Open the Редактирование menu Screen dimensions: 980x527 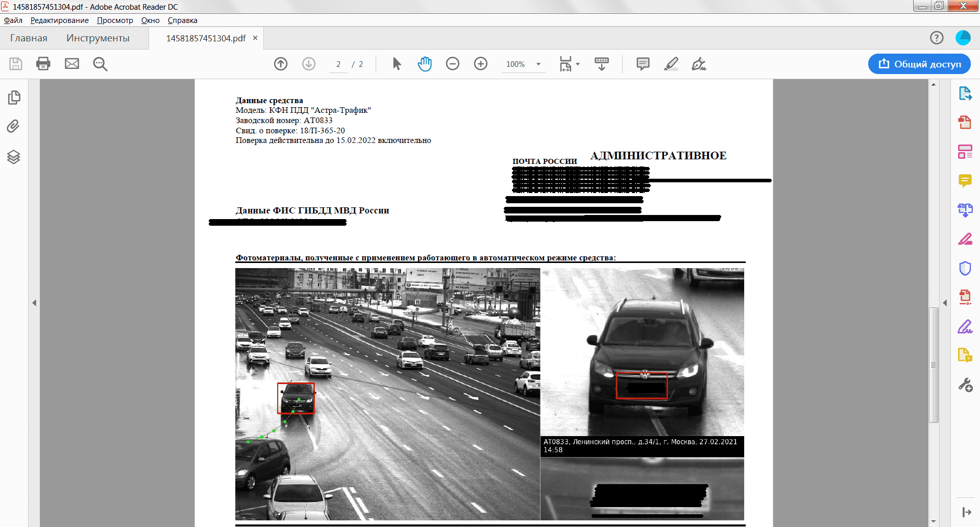[59, 20]
